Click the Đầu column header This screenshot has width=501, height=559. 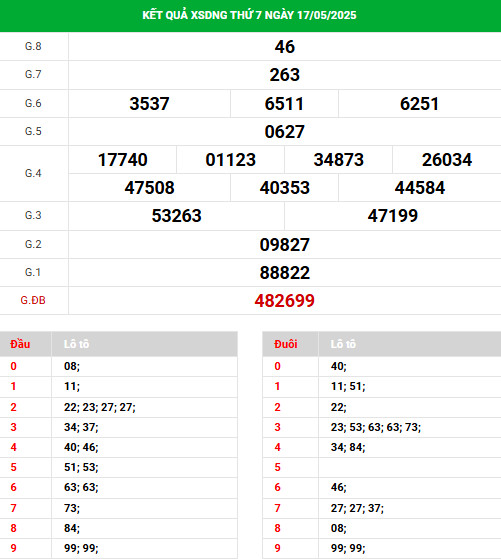point(20,344)
